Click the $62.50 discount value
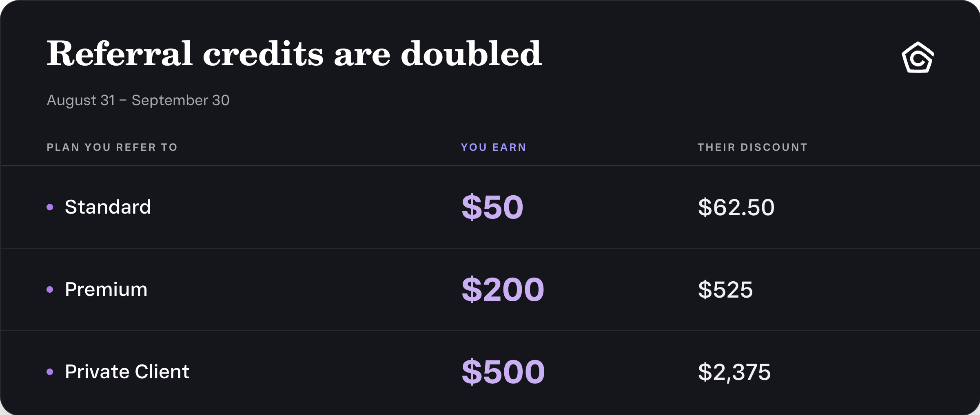The height and width of the screenshot is (415, 980). coord(736,207)
